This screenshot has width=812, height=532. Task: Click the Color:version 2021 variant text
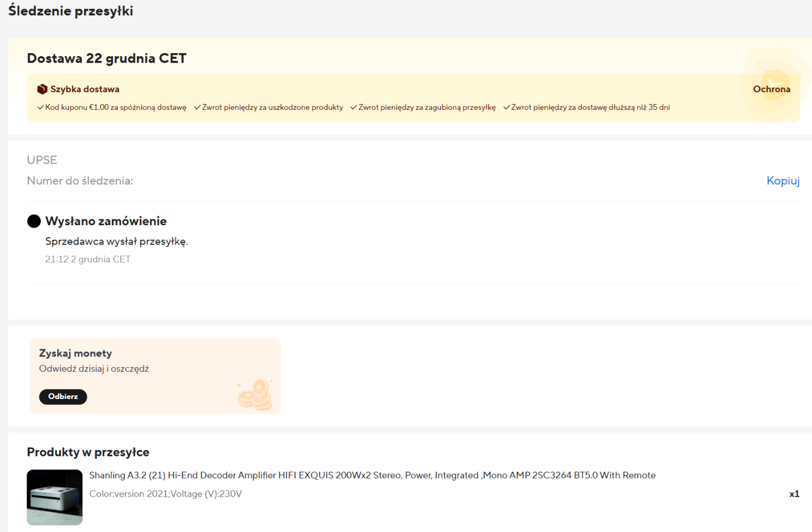click(165, 494)
